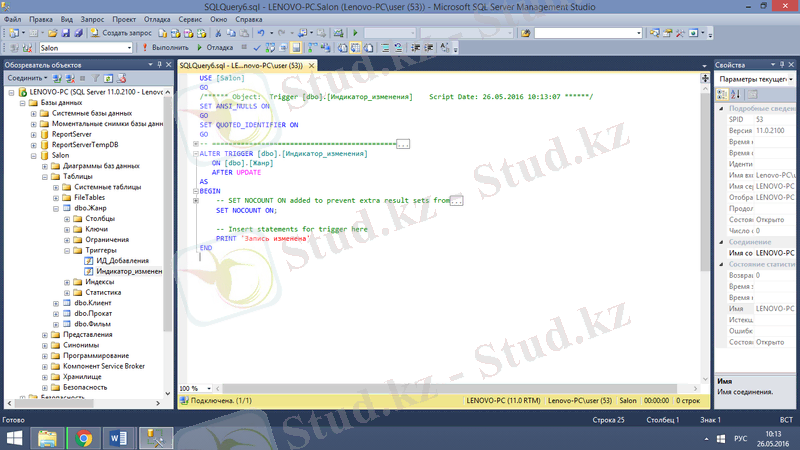Click the Cut scissors icon
800x450 pixels.
(x=218, y=33)
